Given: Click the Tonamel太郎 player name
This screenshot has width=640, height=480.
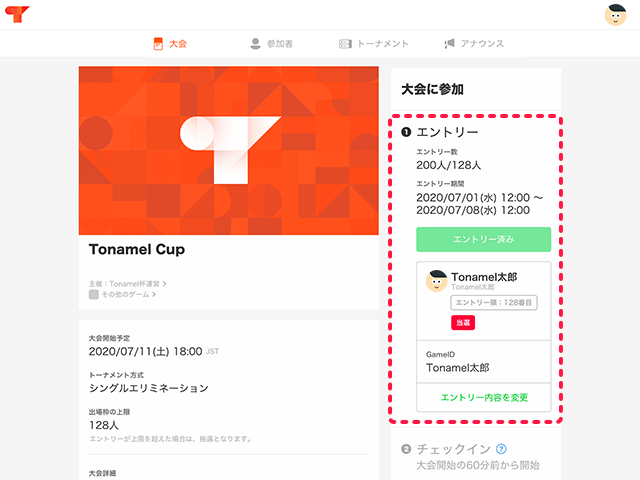Looking at the screenshot, I should pyautogui.click(x=484, y=277).
